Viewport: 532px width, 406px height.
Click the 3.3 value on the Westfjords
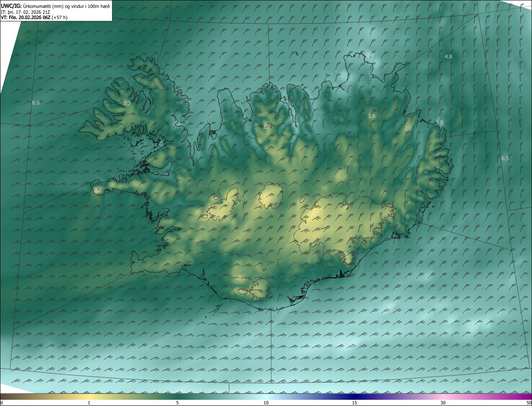coord(127,103)
